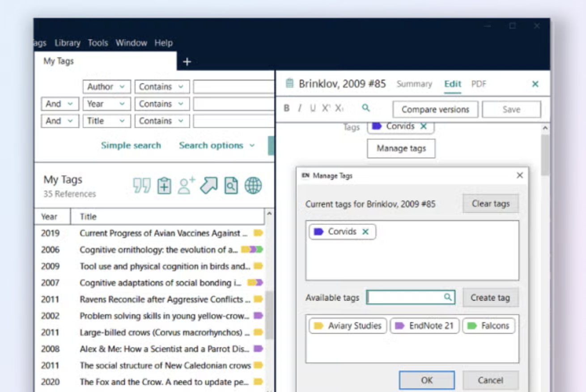586x392 pixels.
Task: Close the Brinklov reference panel
Action: 535,84
